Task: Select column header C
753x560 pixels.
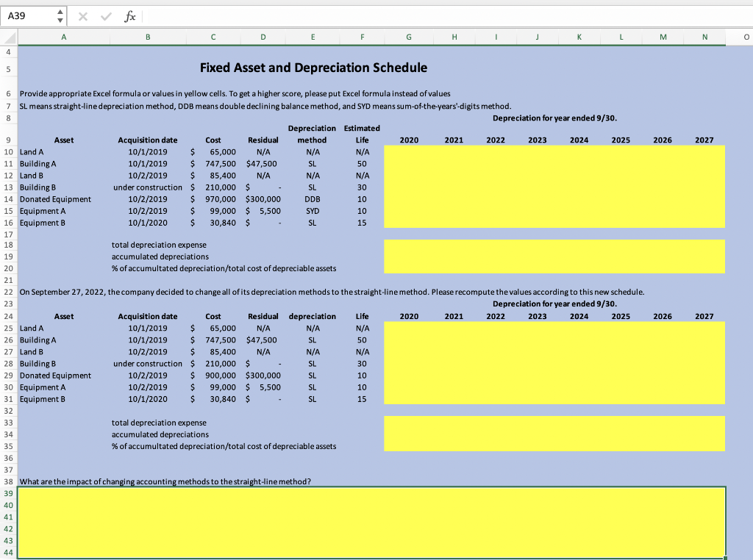Action: (x=213, y=37)
